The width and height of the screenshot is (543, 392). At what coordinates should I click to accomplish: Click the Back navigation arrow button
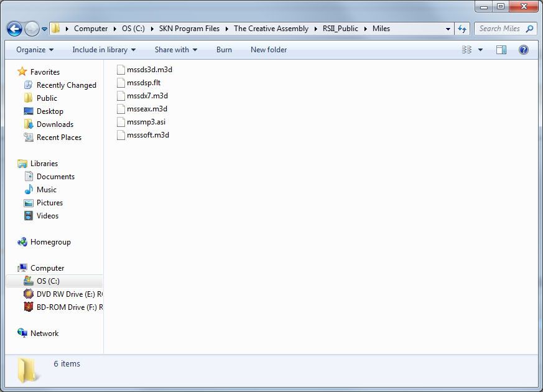tap(14, 29)
